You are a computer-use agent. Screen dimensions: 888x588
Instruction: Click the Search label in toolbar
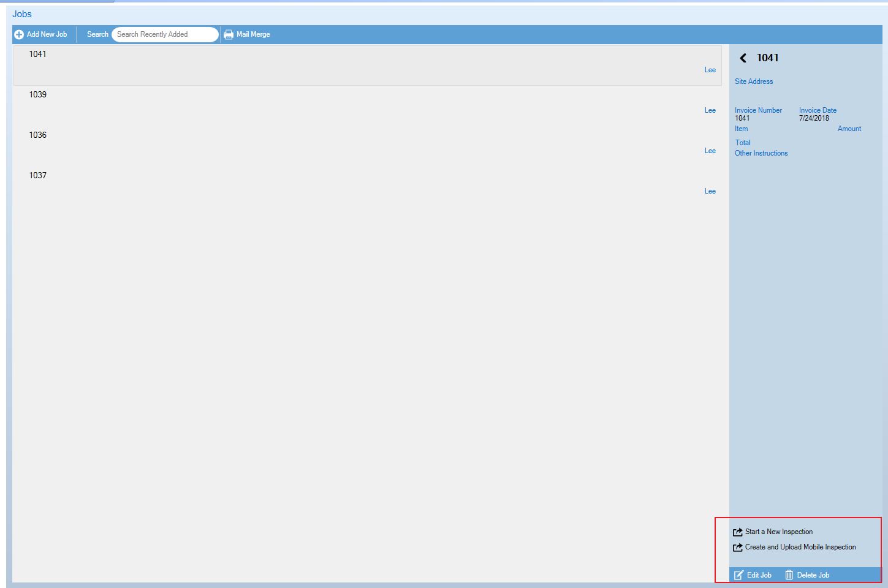tap(97, 34)
